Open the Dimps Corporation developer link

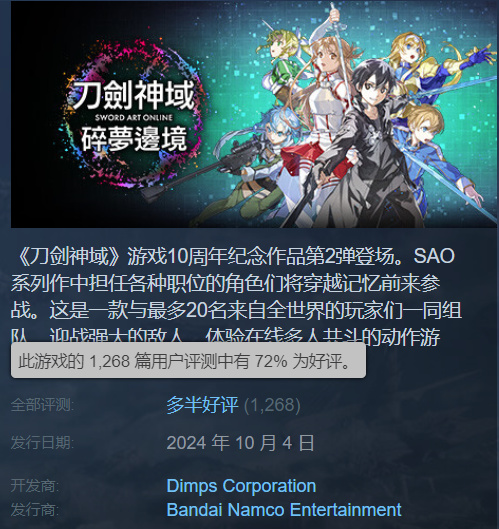point(241,486)
